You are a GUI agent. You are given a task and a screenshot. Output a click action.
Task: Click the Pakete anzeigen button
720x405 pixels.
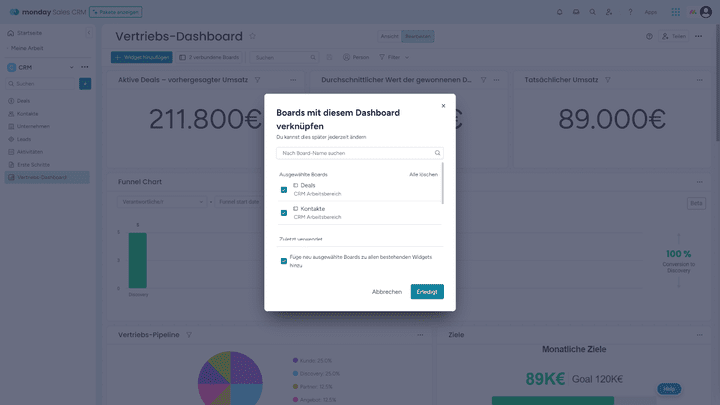point(116,12)
